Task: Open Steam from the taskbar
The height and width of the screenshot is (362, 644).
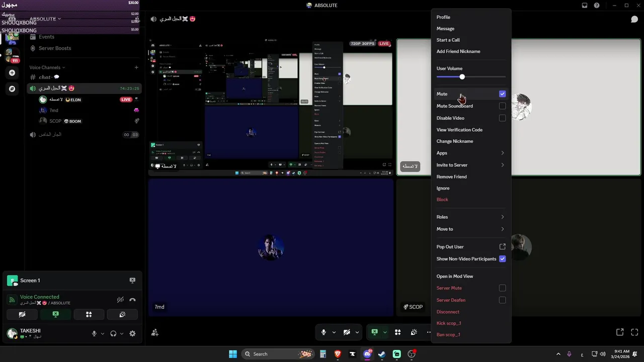Action: pos(382,354)
